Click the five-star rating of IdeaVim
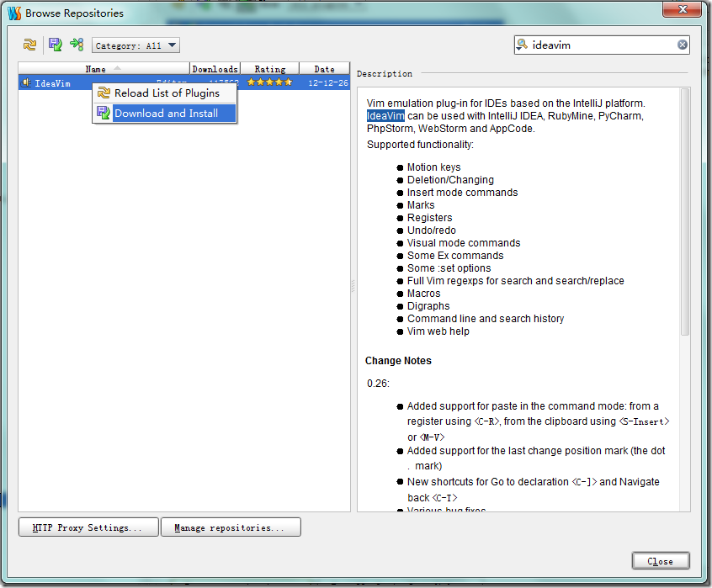 click(x=269, y=82)
